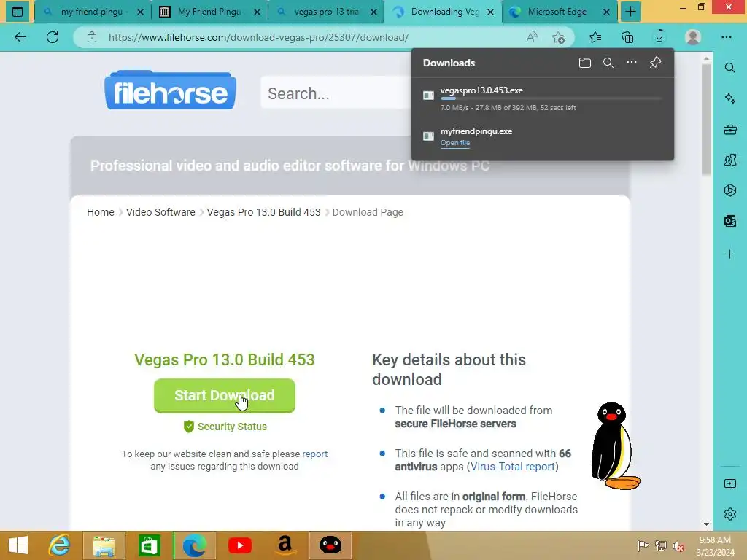Follow the report link

pos(315,454)
